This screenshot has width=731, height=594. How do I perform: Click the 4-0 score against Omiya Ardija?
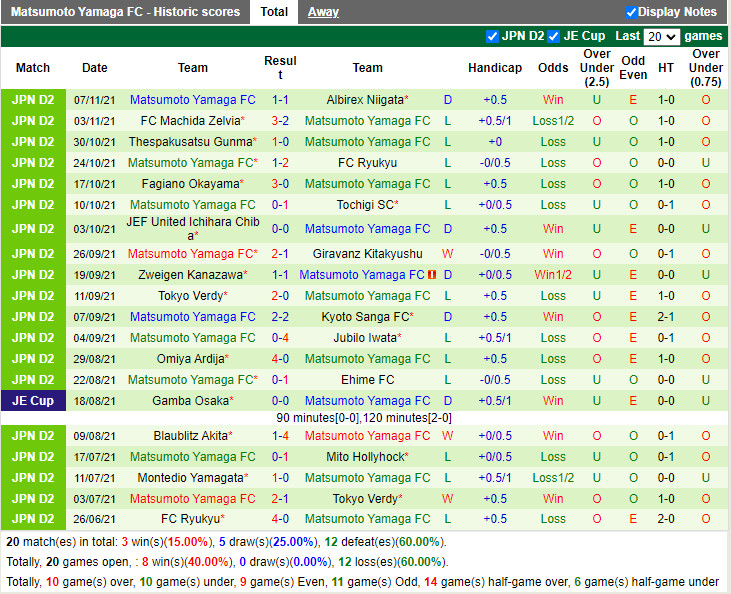[280, 359]
